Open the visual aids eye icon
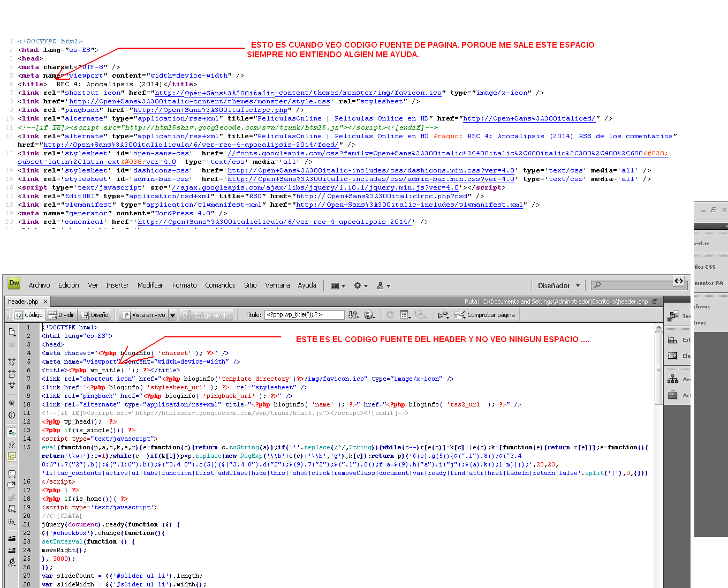Image resolution: width=728 pixels, height=588 pixels. point(421,315)
